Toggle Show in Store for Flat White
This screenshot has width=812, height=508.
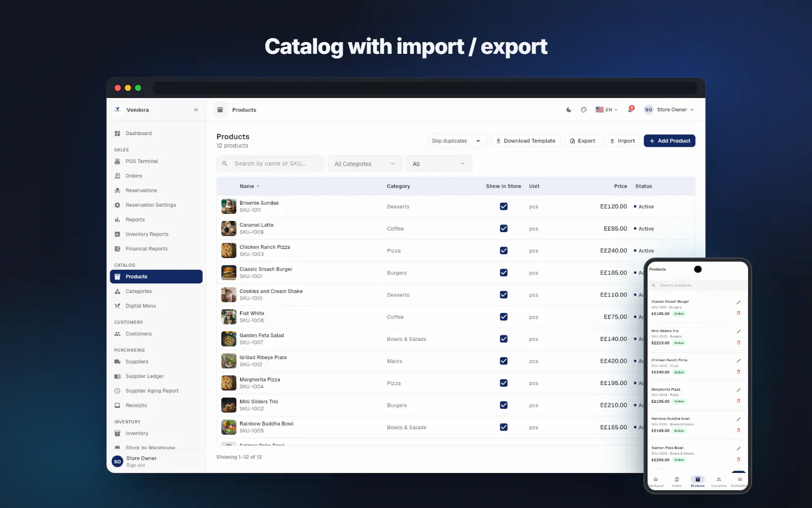(503, 316)
